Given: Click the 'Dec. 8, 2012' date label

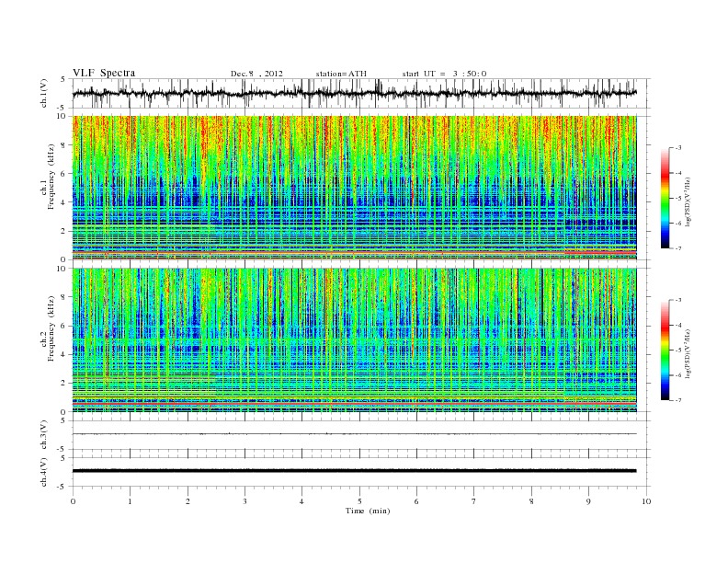Looking at the screenshot, I should (x=256, y=74).
